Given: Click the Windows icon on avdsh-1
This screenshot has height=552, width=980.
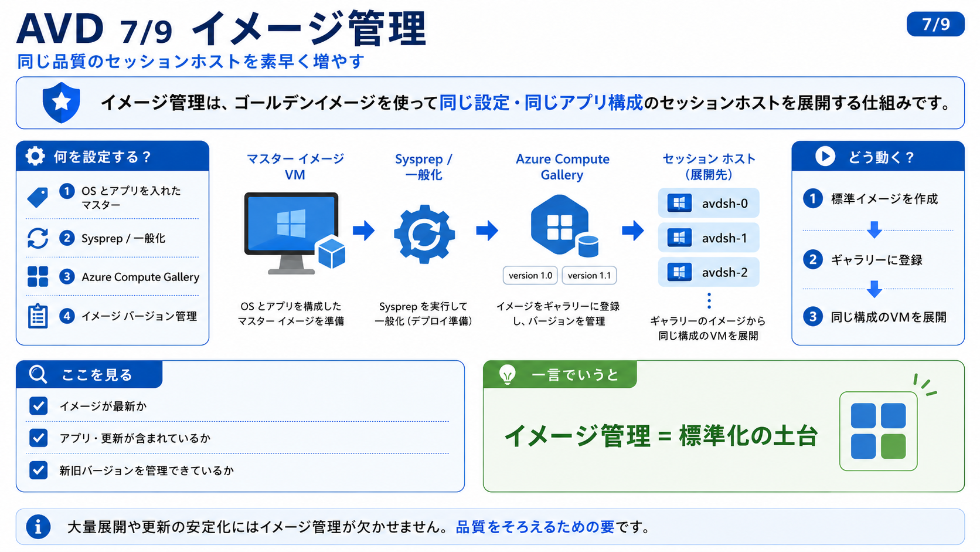Looking at the screenshot, I should click(679, 238).
